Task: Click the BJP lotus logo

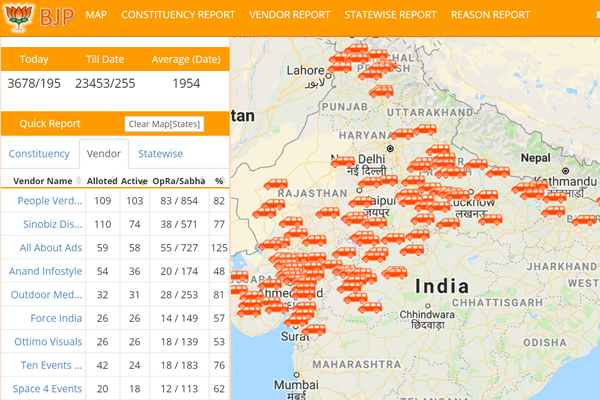Action: (18, 17)
